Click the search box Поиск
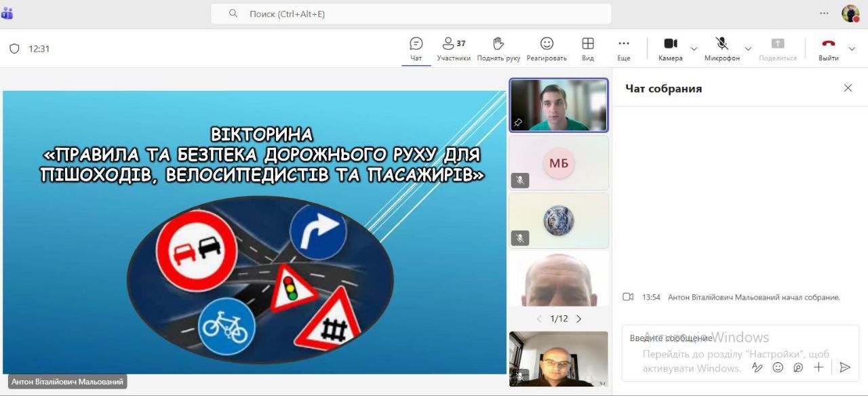This screenshot has width=868, height=396. pos(411,14)
